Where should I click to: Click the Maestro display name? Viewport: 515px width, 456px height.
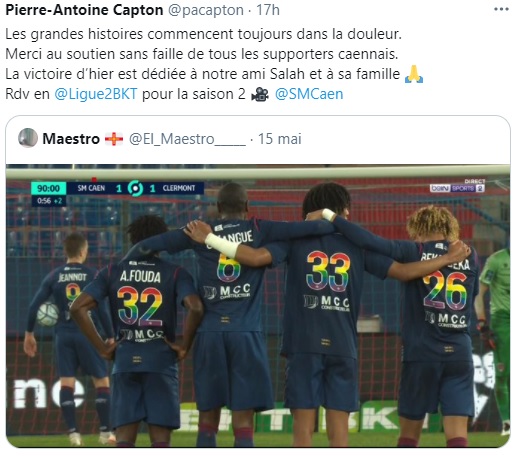[71, 139]
